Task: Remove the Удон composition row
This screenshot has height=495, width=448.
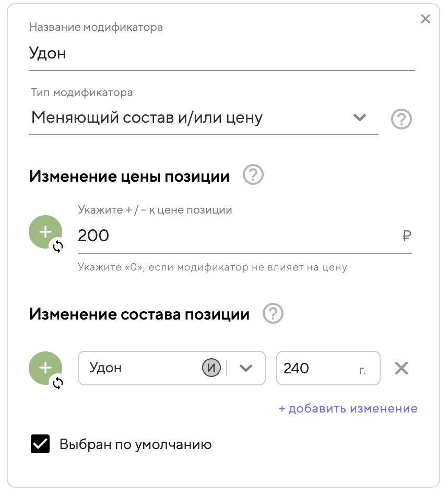Action: coord(401,369)
